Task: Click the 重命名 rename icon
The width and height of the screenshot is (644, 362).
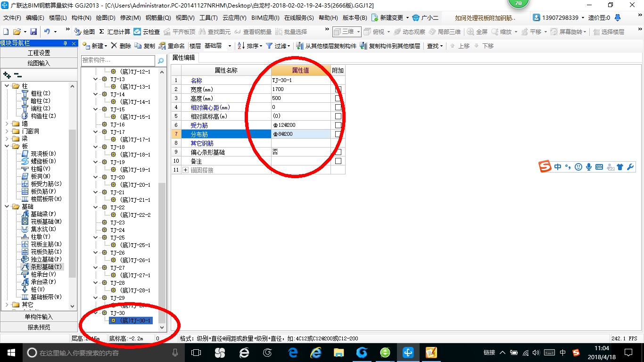Action: [x=172, y=46]
